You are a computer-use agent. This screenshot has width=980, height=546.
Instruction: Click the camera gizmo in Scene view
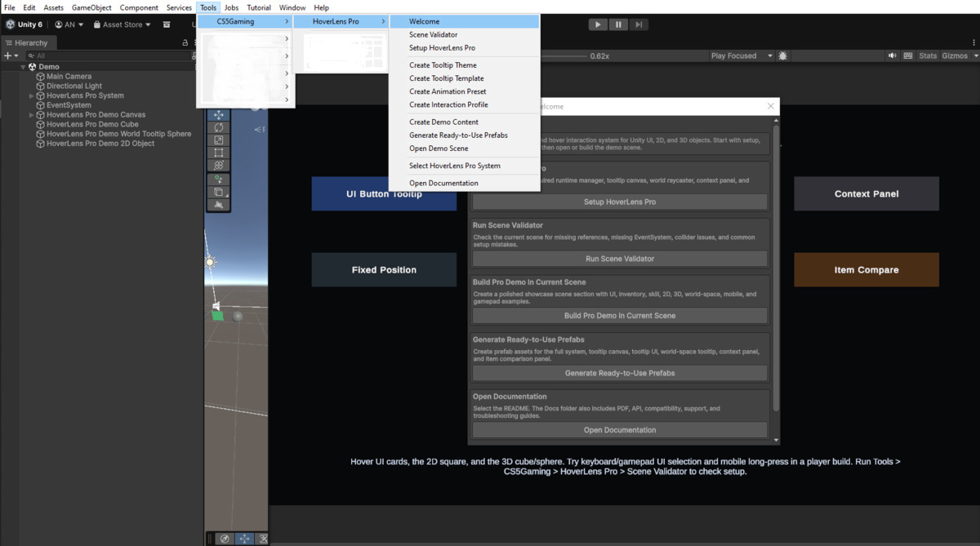pyautogui.click(x=216, y=306)
